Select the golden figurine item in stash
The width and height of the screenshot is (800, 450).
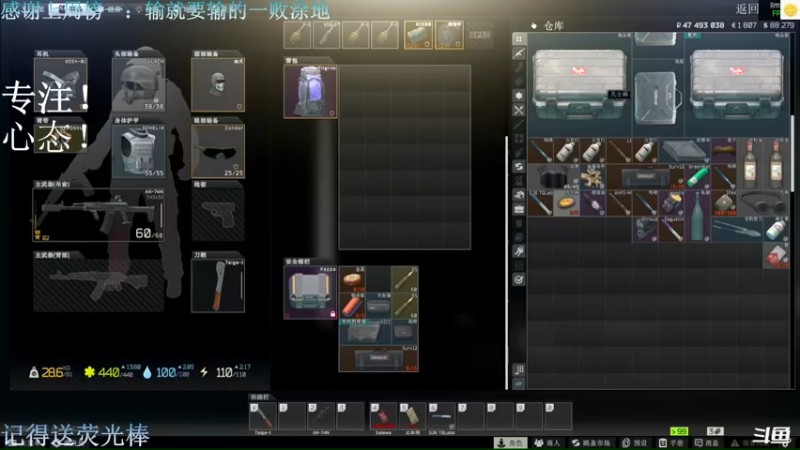[593, 177]
